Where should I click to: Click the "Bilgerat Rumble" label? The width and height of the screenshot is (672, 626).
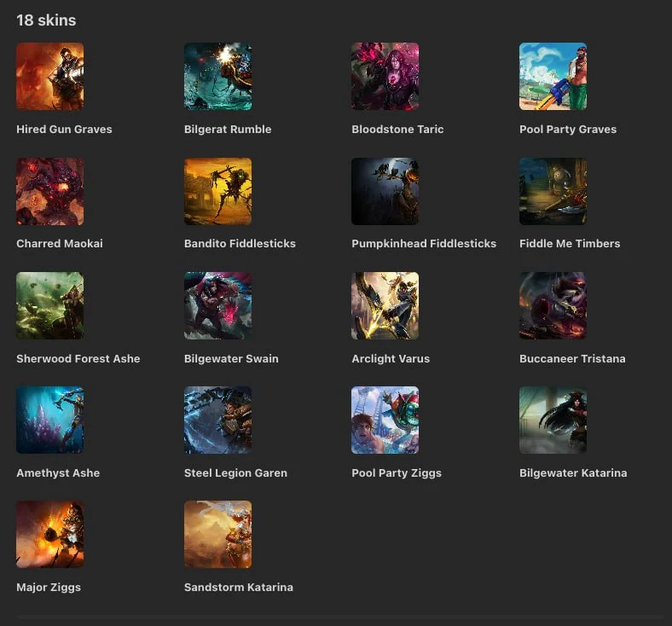228,129
